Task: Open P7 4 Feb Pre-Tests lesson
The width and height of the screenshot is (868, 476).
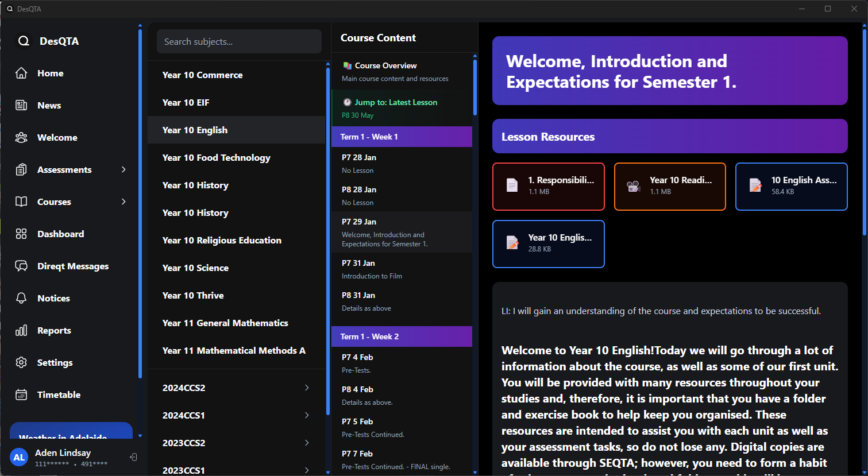Action: point(402,363)
